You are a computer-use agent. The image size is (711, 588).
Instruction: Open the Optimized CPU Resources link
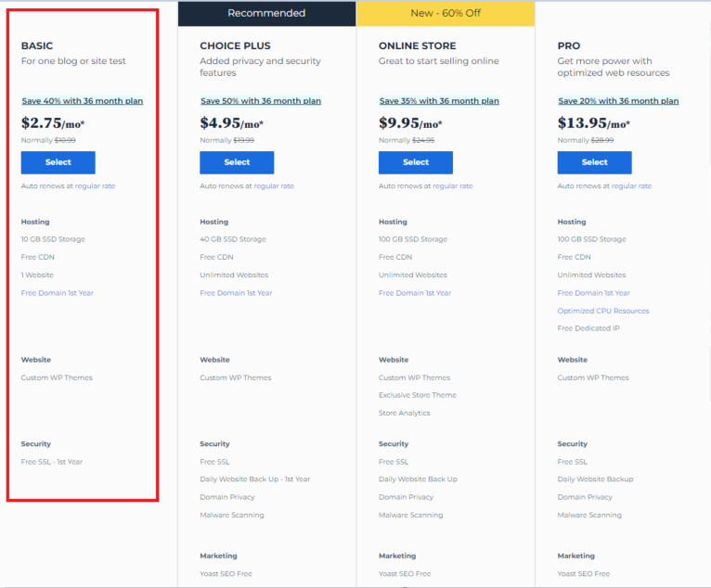(603, 311)
